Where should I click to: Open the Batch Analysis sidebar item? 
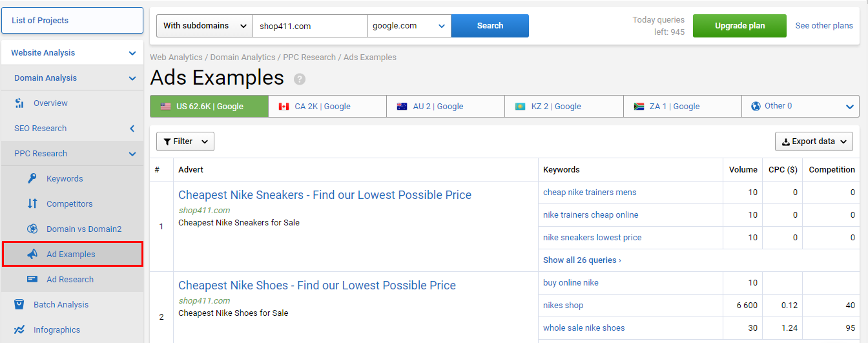[x=72, y=305]
